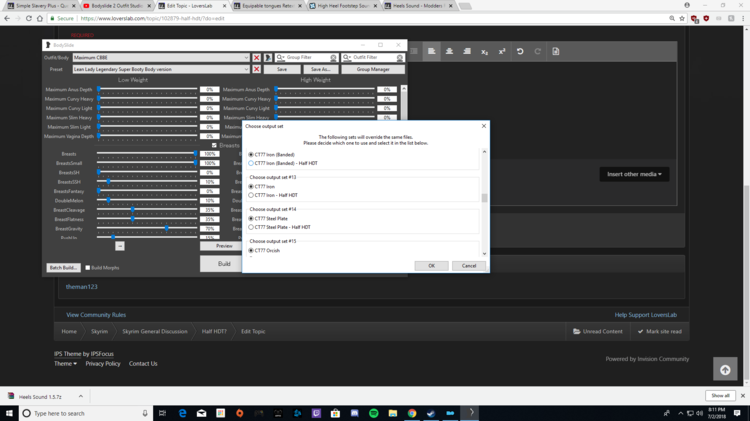The image size is (750, 421).
Task: Go to Skyrim General Discussion breadcrumb
Action: click(x=154, y=331)
